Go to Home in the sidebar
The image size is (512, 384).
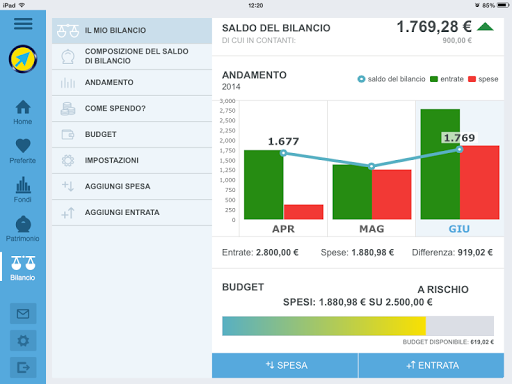(23, 112)
